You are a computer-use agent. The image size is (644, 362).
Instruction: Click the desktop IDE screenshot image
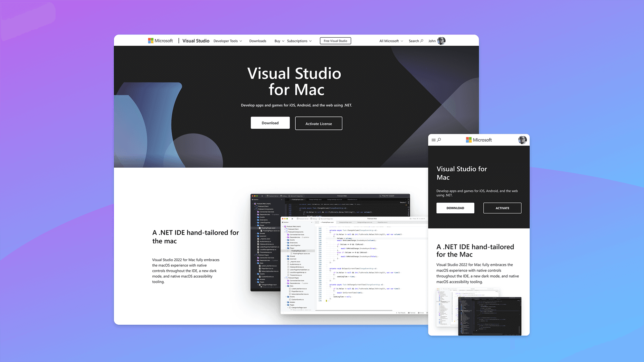click(338, 254)
